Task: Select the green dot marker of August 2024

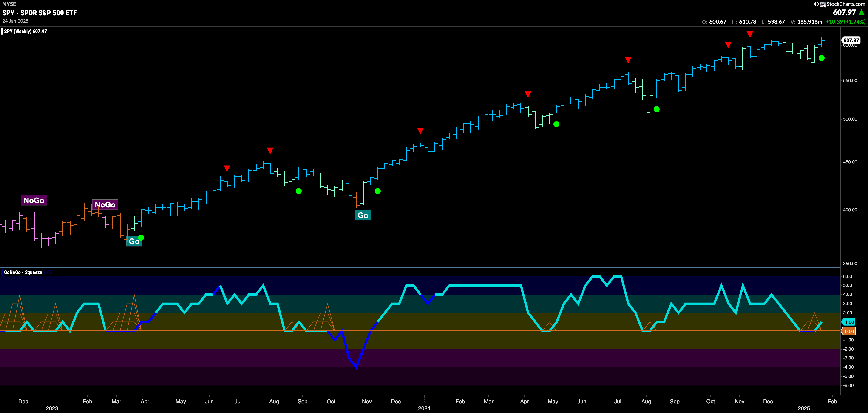Action: click(657, 109)
